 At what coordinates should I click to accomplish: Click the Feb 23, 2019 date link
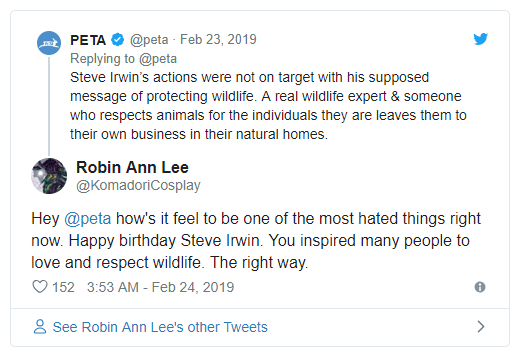[x=218, y=39]
